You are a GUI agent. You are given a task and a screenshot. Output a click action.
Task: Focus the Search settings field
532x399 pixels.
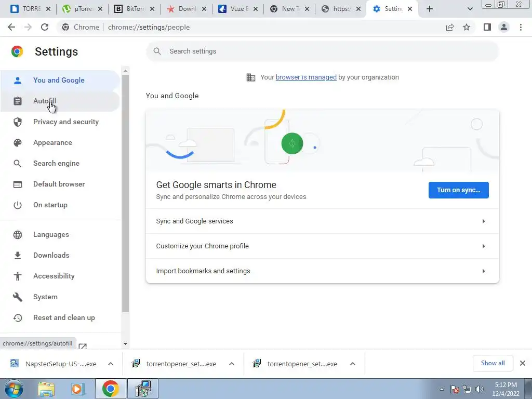click(322, 51)
